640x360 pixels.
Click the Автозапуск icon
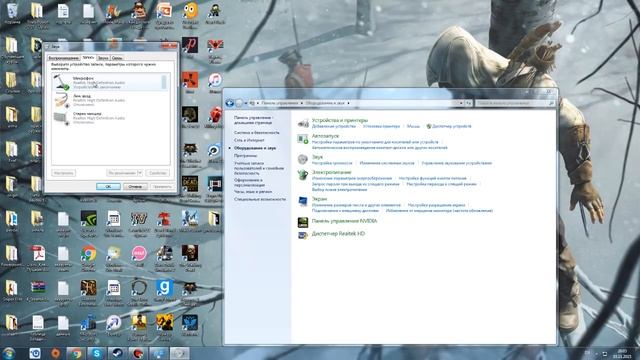tap(302, 139)
